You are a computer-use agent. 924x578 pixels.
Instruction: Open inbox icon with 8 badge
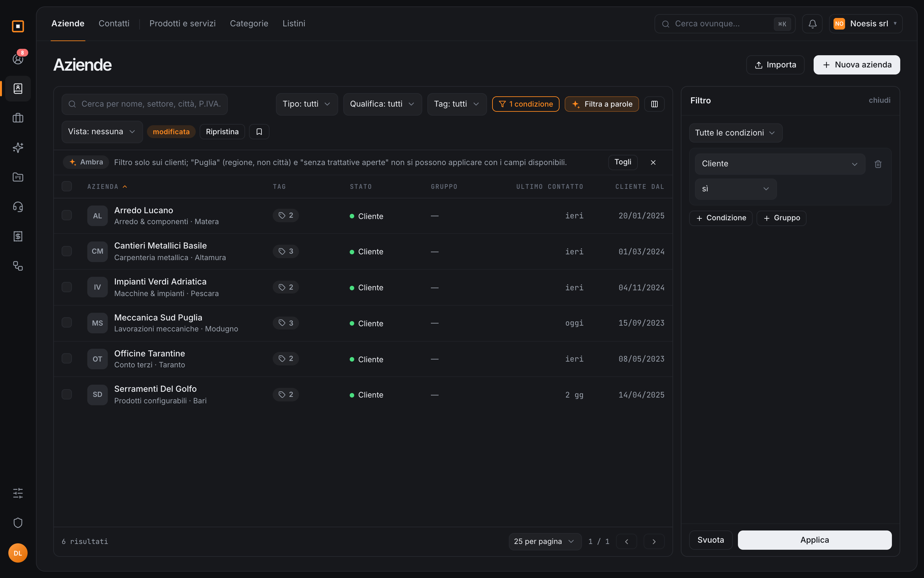tap(18, 58)
